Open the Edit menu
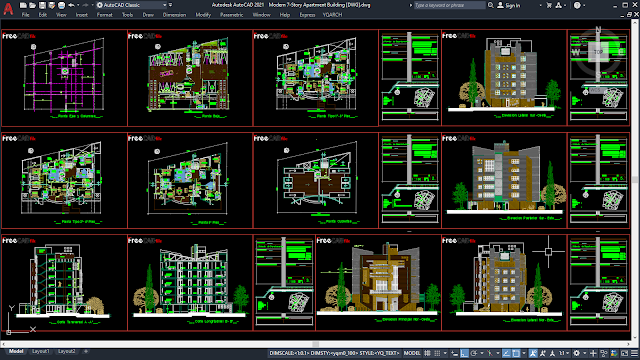Screen dimensions: 640x360 (43, 15)
